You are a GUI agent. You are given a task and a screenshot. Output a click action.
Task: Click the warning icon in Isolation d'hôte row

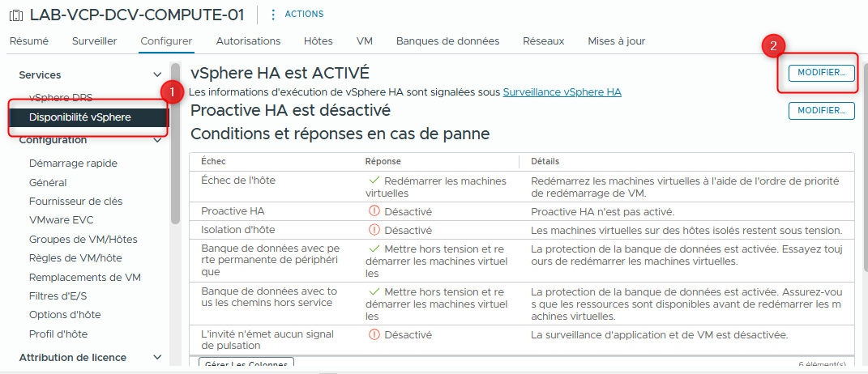point(374,231)
